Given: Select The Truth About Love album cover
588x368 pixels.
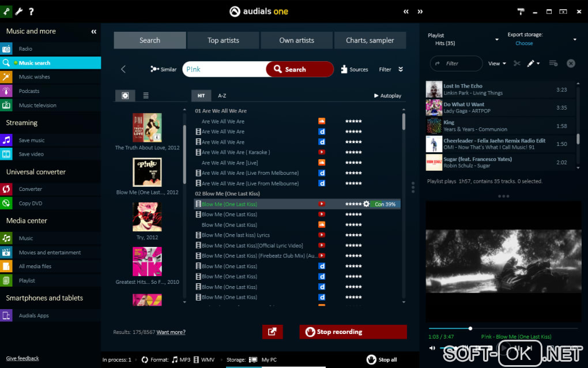Looking at the screenshot, I should (147, 127).
